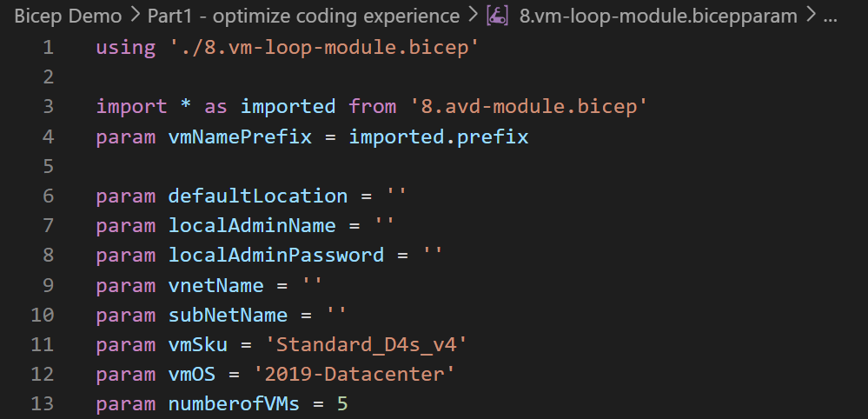Select line number 1 in the gutter
This screenshot has width=868, height=419.
(48, 47)
